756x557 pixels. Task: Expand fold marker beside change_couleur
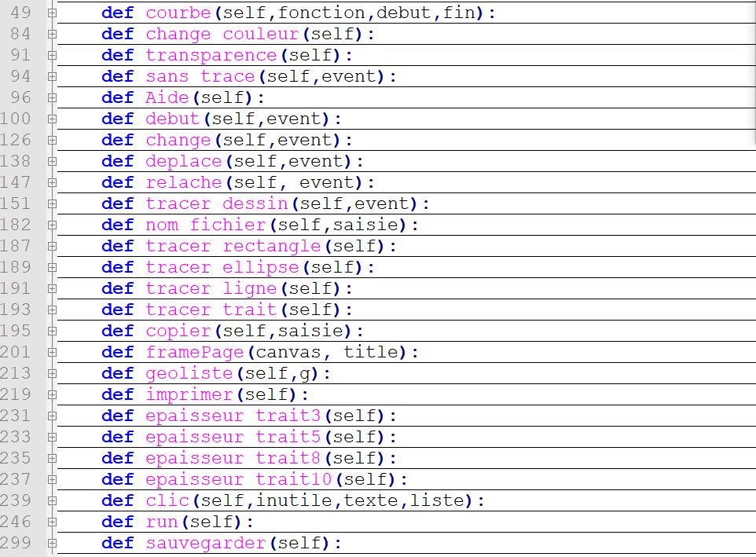(x=52, y=35)
